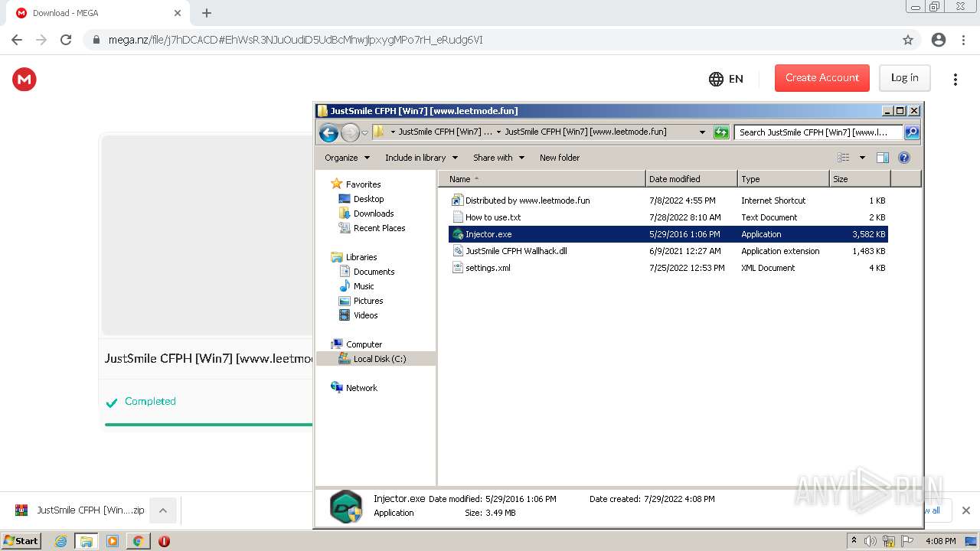This screenshot has width=980, height=551.
Task: Open Network in navigation pane
Action: (354, 388)
